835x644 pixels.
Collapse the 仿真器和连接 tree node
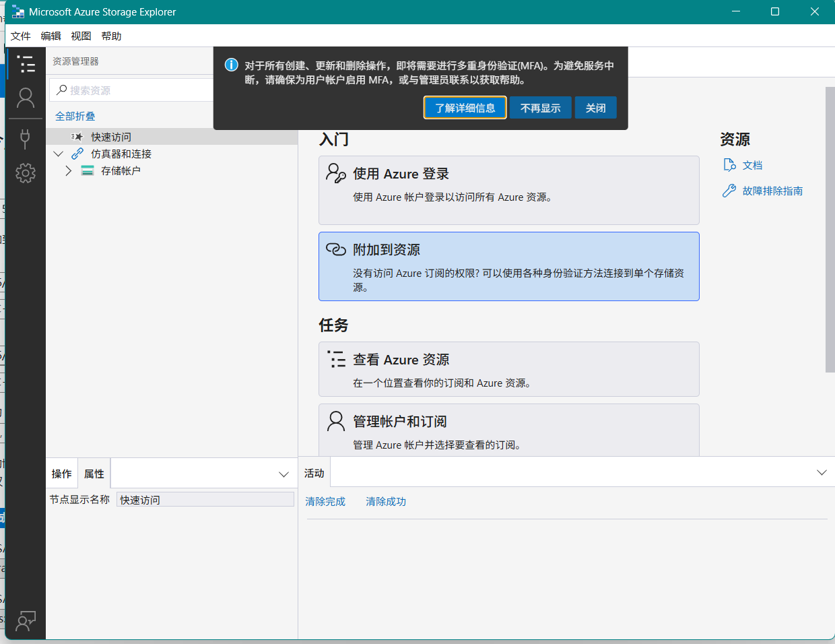coord(59,154)
